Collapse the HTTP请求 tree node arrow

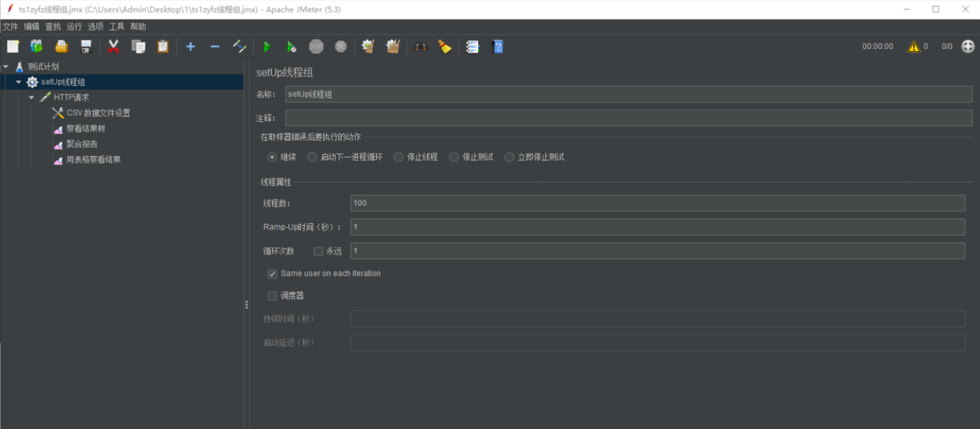point(31,97)
